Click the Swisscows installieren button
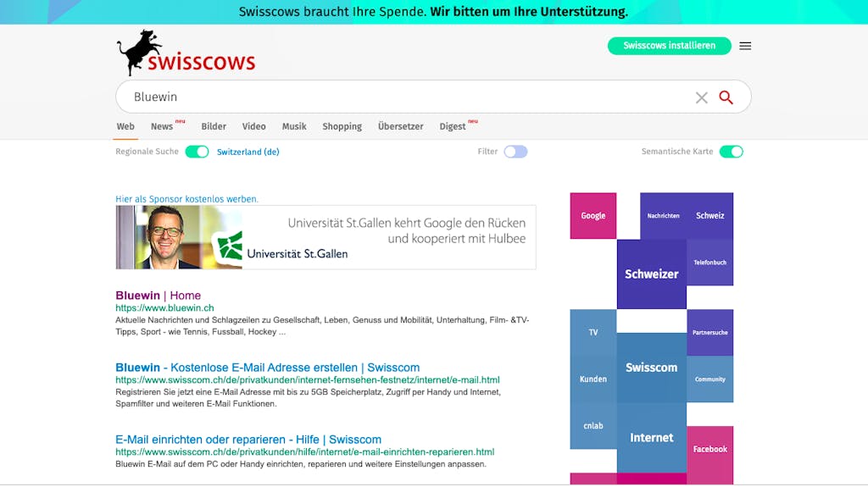Viewport: 868px width, 487px height. coord(670,46)
